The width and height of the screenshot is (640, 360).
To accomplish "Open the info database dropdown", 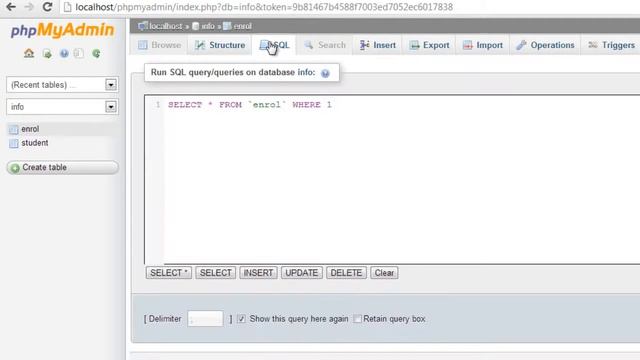I will [62, 107].
